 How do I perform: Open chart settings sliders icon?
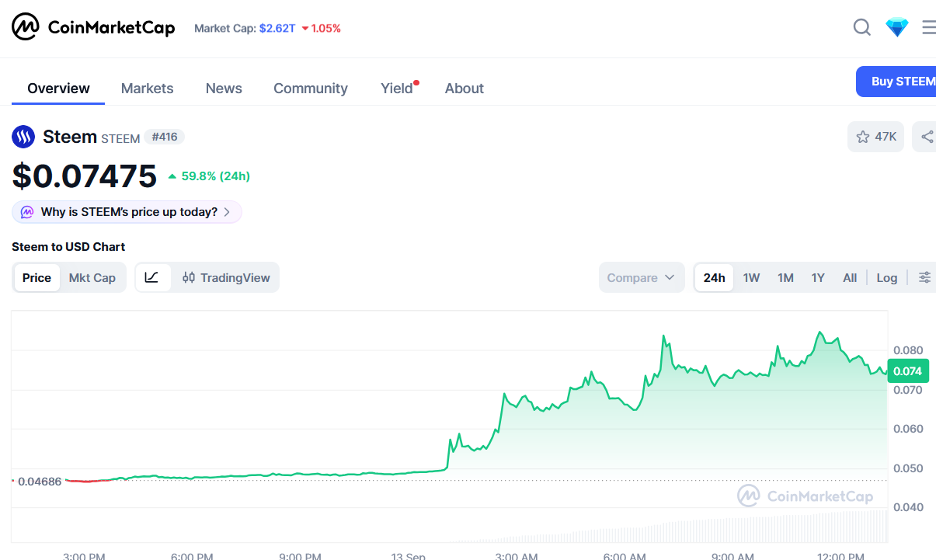924,277
